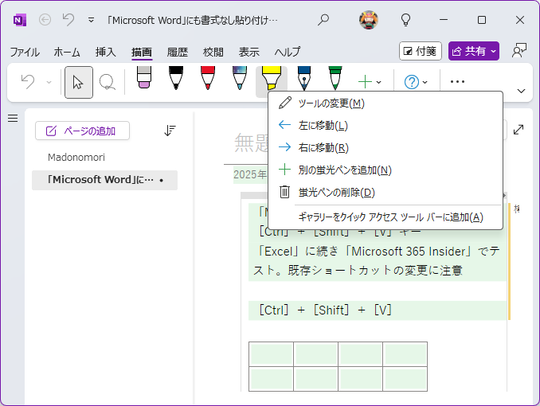The height and width of the screenshot is (406, 540).
Task: Choose the red pen
Action: tap(208, 78)
